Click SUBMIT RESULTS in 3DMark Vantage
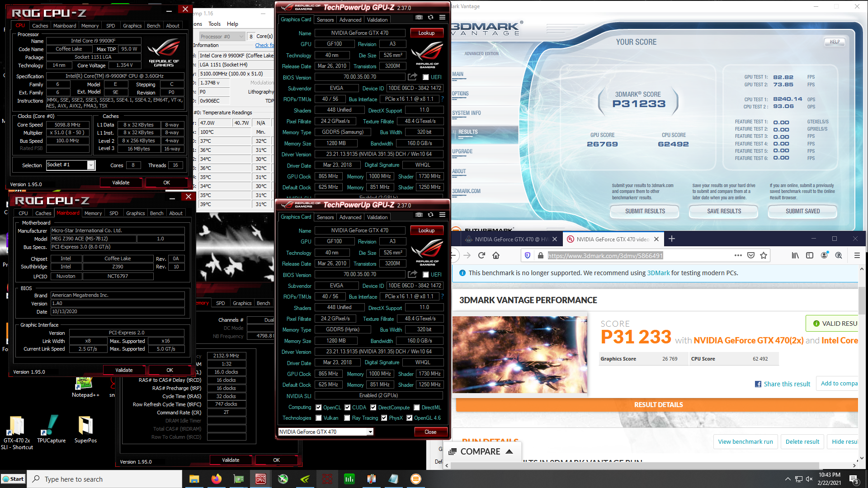This screenshot has width=868, height=488. point(645,211)
